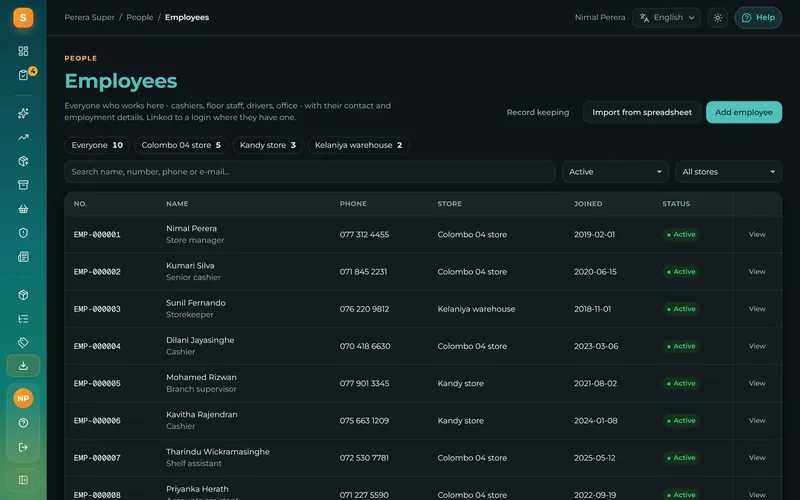
Task: Click the JOINED column header
Action: coord(588,204)
